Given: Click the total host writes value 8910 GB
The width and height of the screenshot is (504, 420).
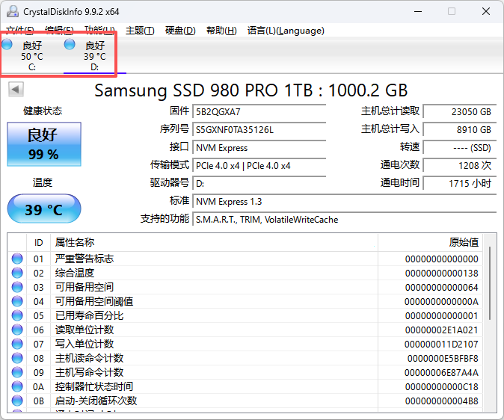Looking at the screenshot, I should click(460, 130).
